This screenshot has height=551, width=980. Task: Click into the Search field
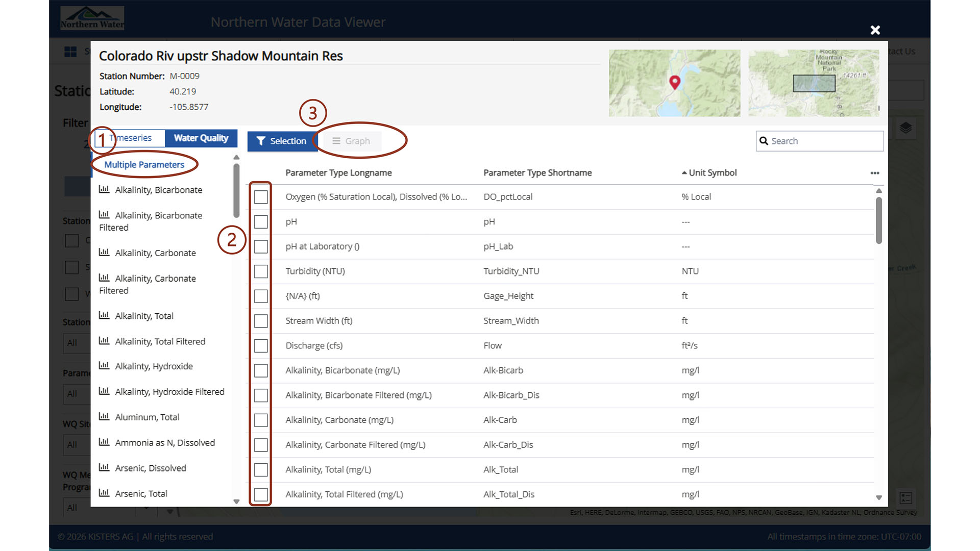820,141
